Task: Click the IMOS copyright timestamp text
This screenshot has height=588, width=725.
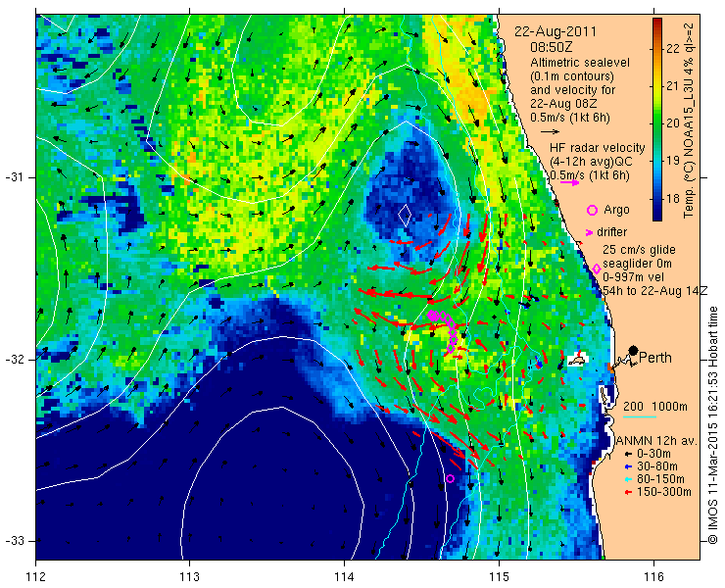Action: 712,425
